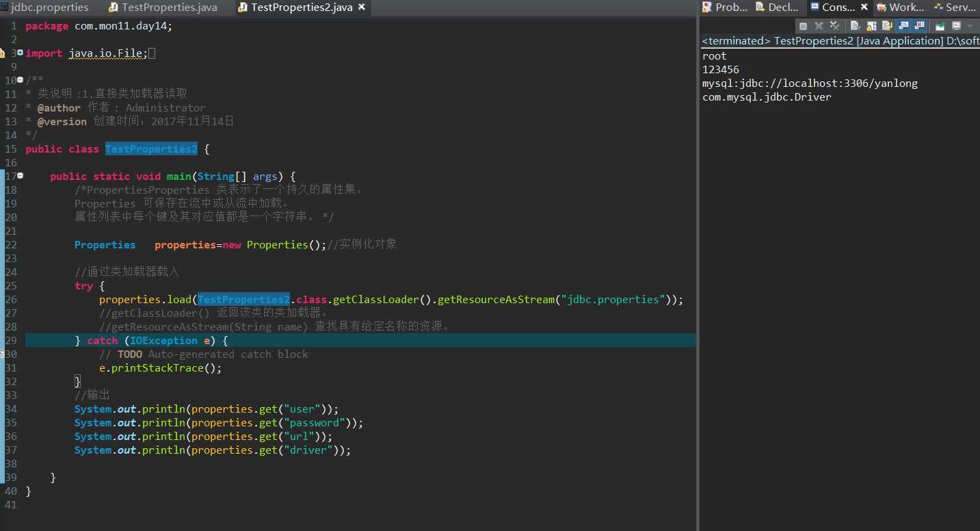Collapse the Javadoc comment at line 10
Image resolution: width=980 pixels, height=531 pixels.
[x=20, y=80]
